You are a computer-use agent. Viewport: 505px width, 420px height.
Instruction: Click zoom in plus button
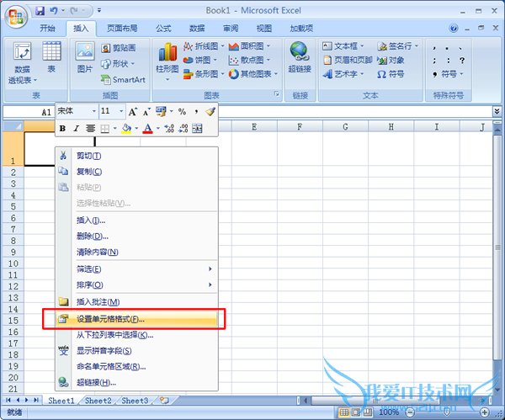[x=485, y=412]
